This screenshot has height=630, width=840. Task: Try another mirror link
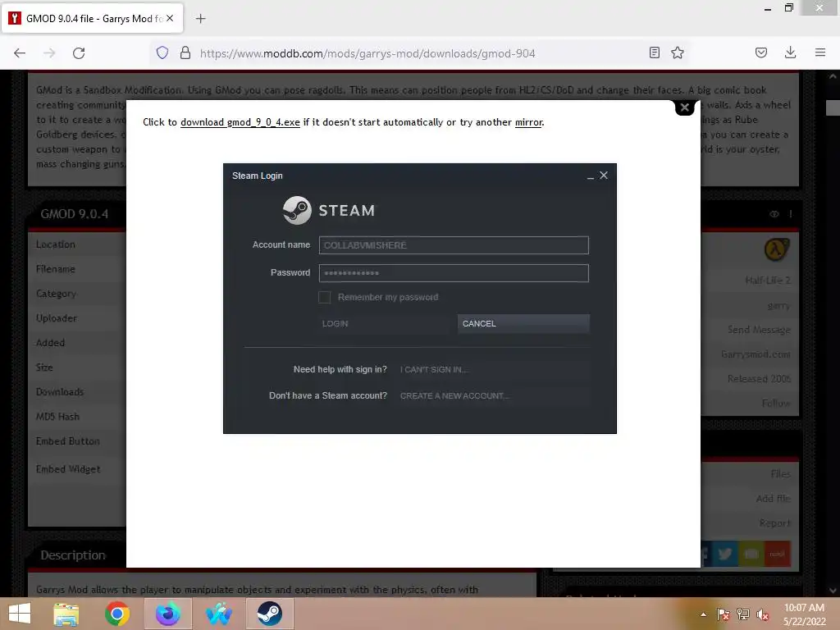(x=529, y=122)
